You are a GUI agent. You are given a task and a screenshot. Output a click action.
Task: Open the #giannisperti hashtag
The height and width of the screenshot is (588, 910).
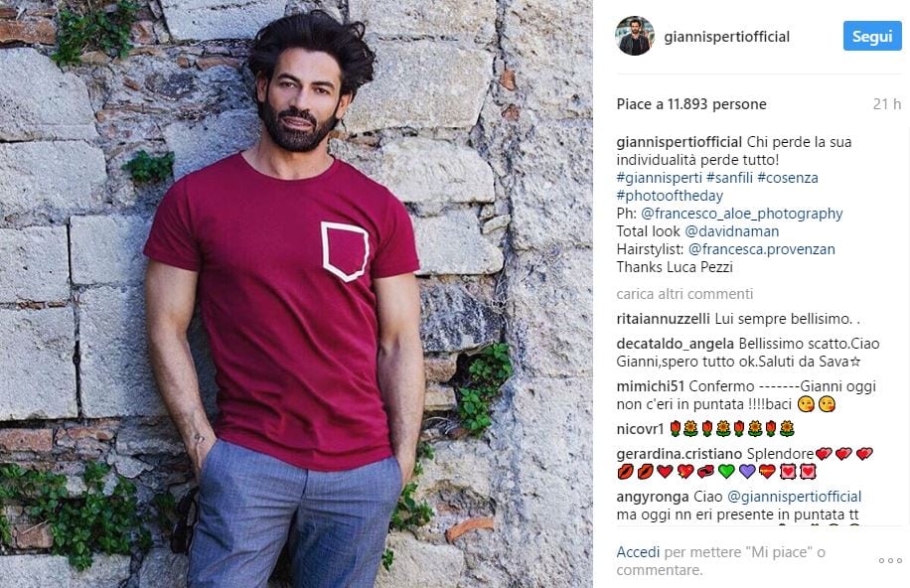tap(659, 178)
